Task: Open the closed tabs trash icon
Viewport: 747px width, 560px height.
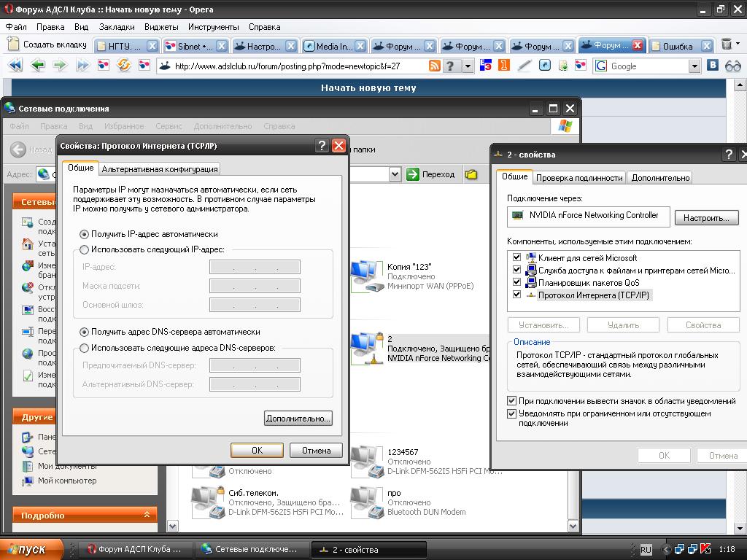Action: click(727, 45)
